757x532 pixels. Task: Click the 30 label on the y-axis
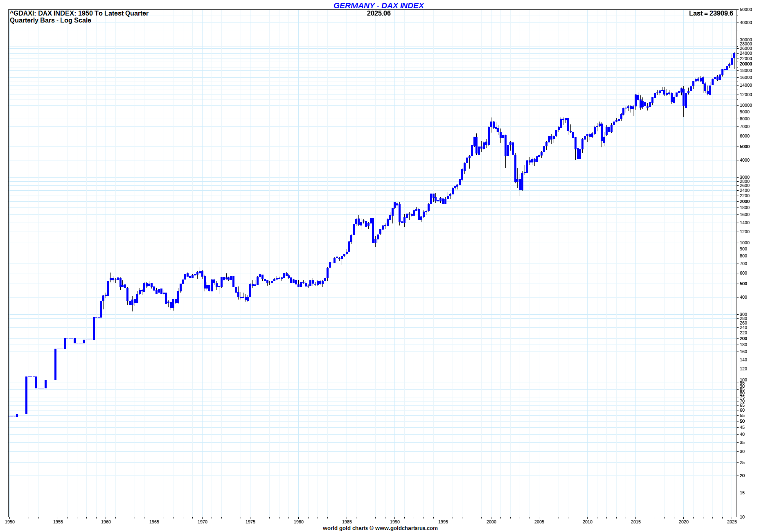[742, 452]
